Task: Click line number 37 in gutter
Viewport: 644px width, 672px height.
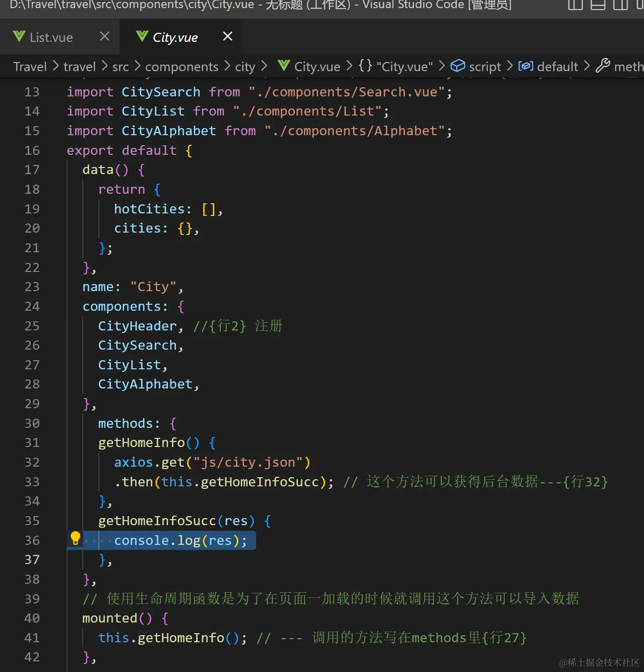Action: [x=32, y=559]
